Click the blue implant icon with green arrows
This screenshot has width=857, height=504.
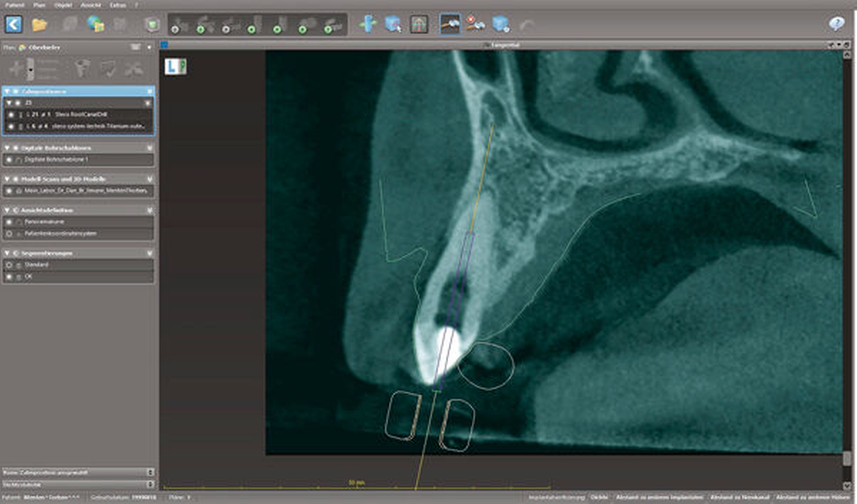coord(368,24)
